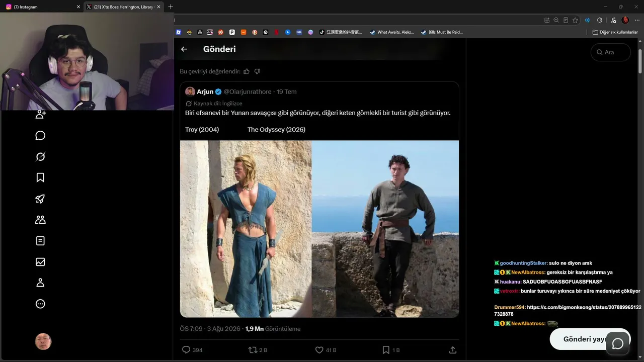Click goodhuntingStalker's chat message

(543, 263)
